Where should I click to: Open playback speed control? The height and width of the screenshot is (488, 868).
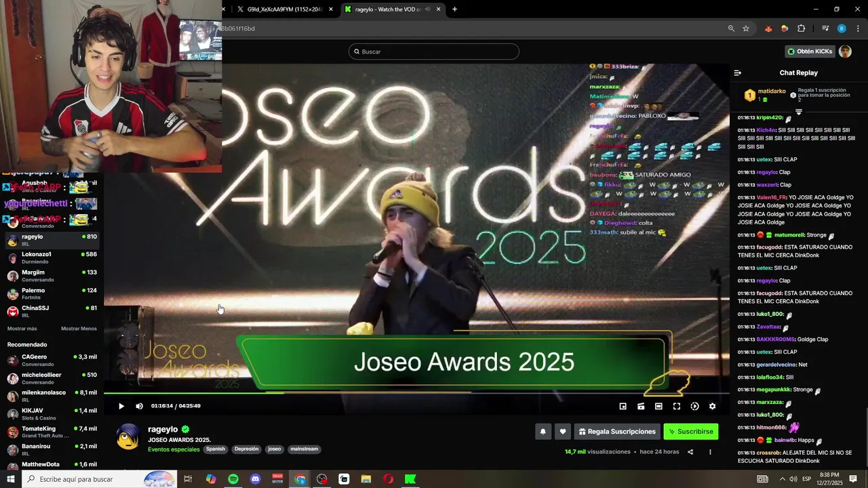click(694, 406)
